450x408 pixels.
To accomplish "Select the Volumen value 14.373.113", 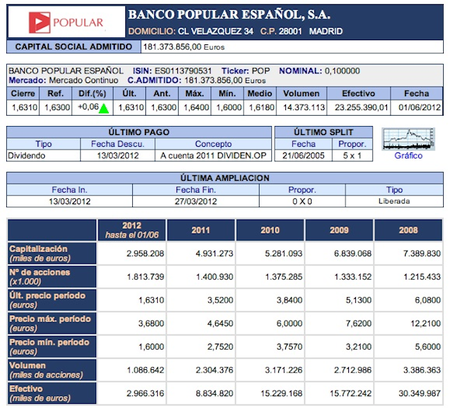I will [x=304, y=107].
